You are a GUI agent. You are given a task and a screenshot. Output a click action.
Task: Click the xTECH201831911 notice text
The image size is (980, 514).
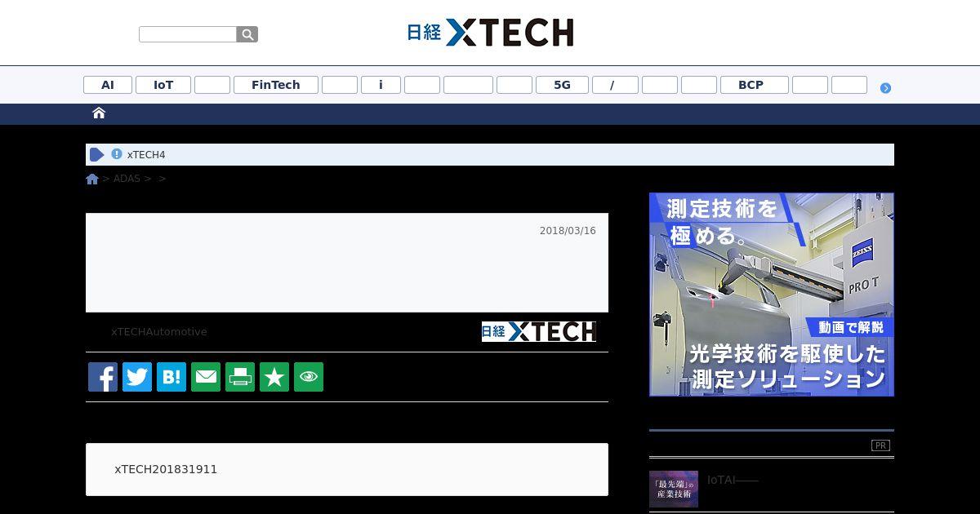(x=166, y=470)
